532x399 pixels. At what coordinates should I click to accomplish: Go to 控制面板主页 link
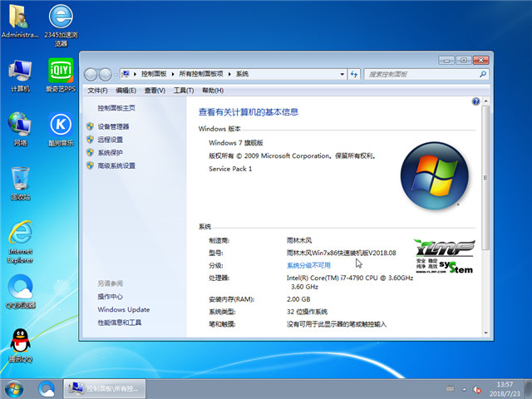pyautogui.click(x=116, y=108)
